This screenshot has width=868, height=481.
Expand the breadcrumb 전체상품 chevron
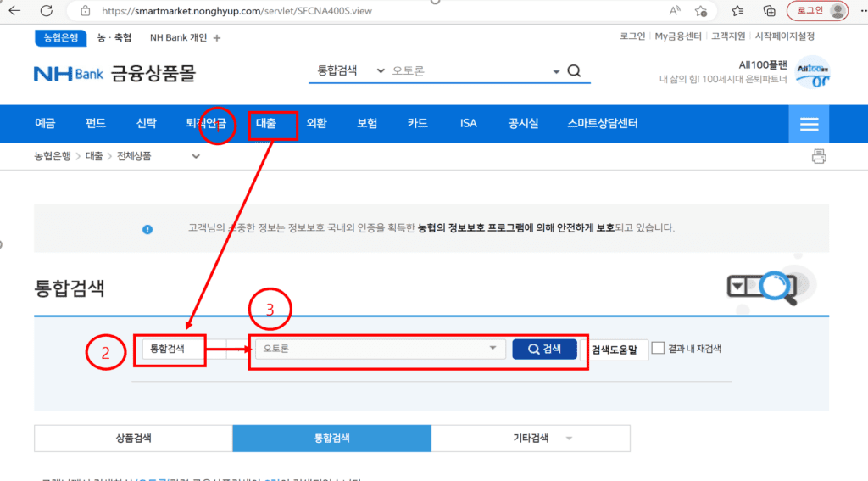click(196, 156)
